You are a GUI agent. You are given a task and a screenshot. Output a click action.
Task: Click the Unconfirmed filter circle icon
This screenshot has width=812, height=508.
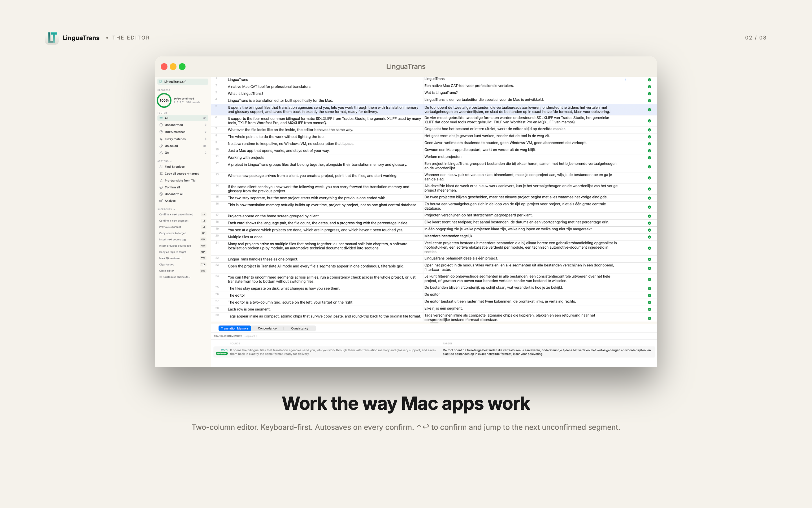[x=161, y=125]
